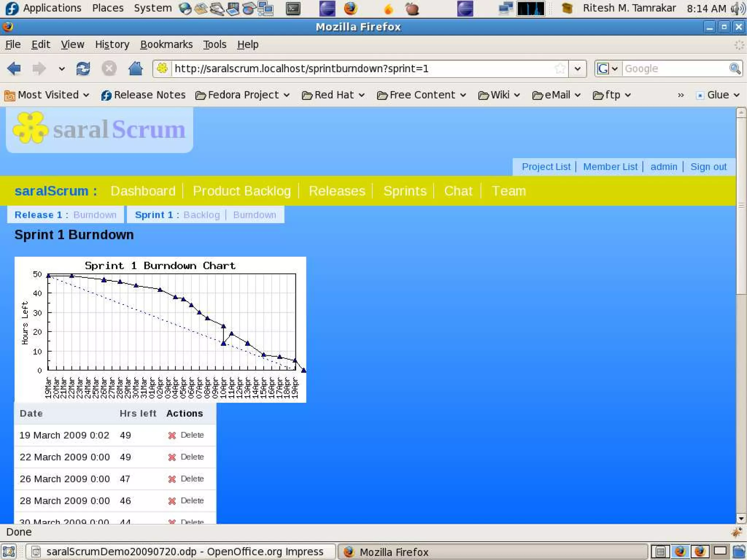Image resolution: width=747 pixels, height=560 pixels.
Task: Click the page vertical scrollbar down arrow
Action: click(740, 518)
